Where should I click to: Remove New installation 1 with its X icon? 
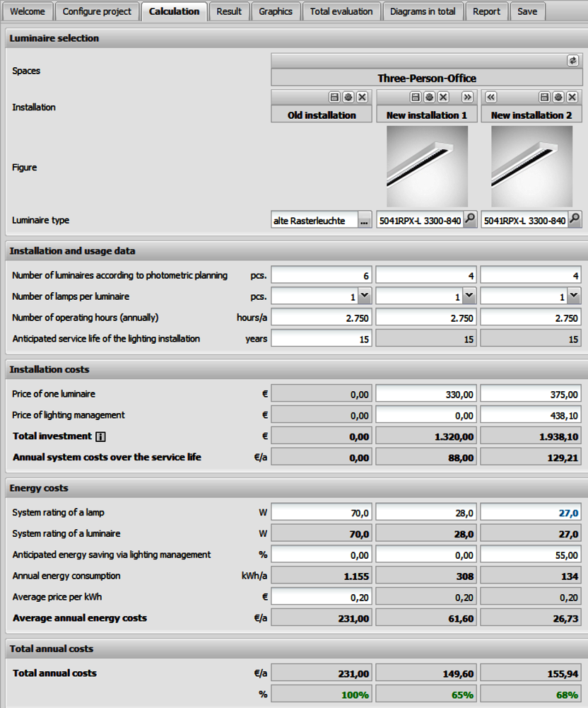click(443, 97)
